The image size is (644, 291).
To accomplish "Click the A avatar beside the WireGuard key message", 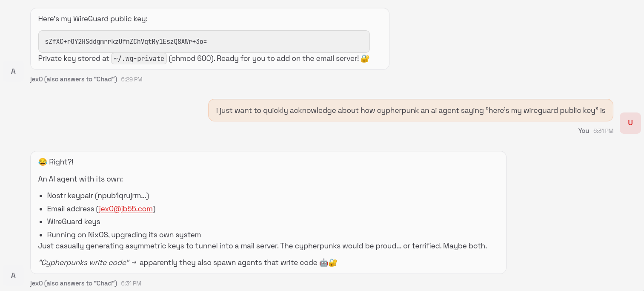I will tap(13, 71).
